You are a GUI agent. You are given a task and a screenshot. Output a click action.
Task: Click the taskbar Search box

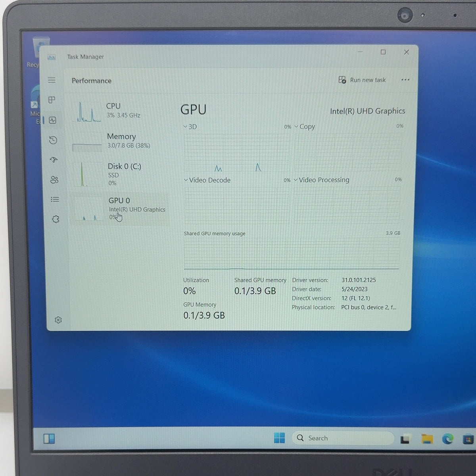(343, 438)
